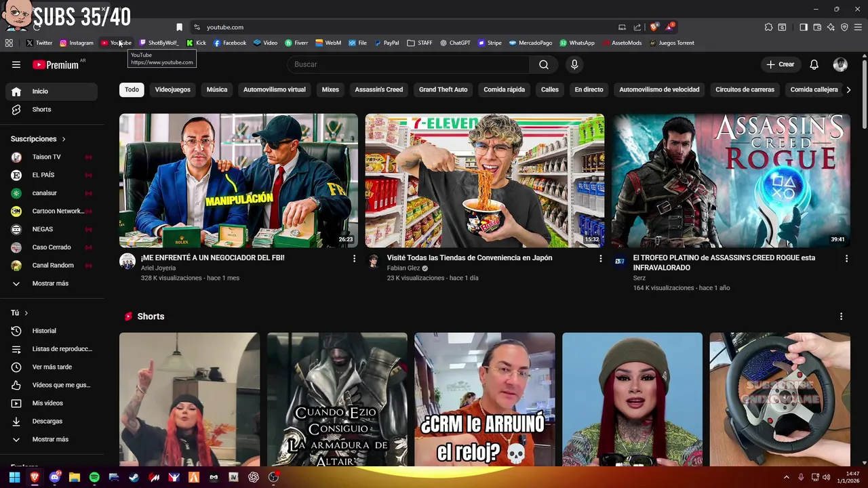Open Fabian Glez channel avatar
The image size is (868, 488).
click(x=374, y=262)
